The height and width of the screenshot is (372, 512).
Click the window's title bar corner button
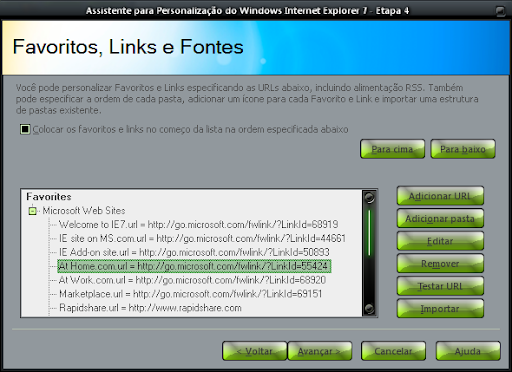[500, 11]
